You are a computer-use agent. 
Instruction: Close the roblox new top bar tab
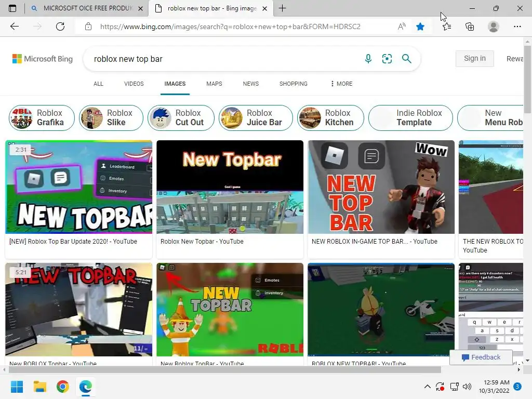coord(265,8)
